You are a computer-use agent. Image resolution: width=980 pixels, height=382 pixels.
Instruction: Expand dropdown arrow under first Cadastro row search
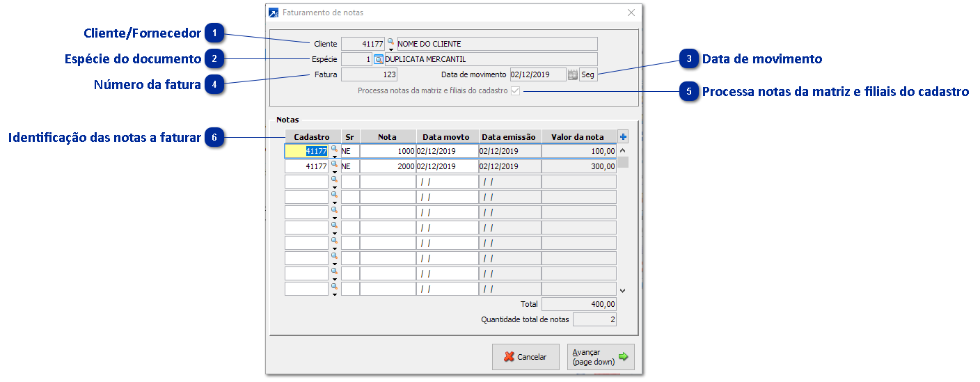pyautogui.click(x=334, y=157)
